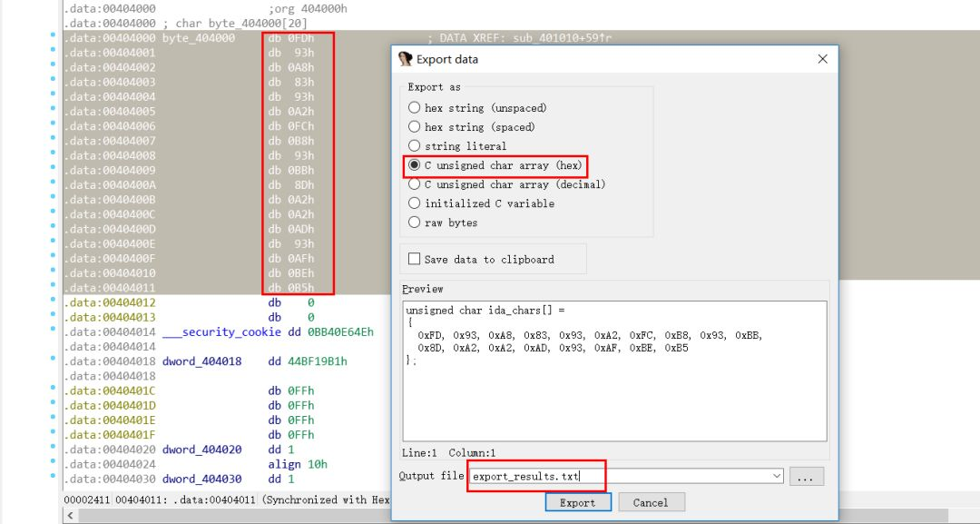Screen dimensions: 980x524
Task: Click address .data:00404013 line
Action: point(110,317)
